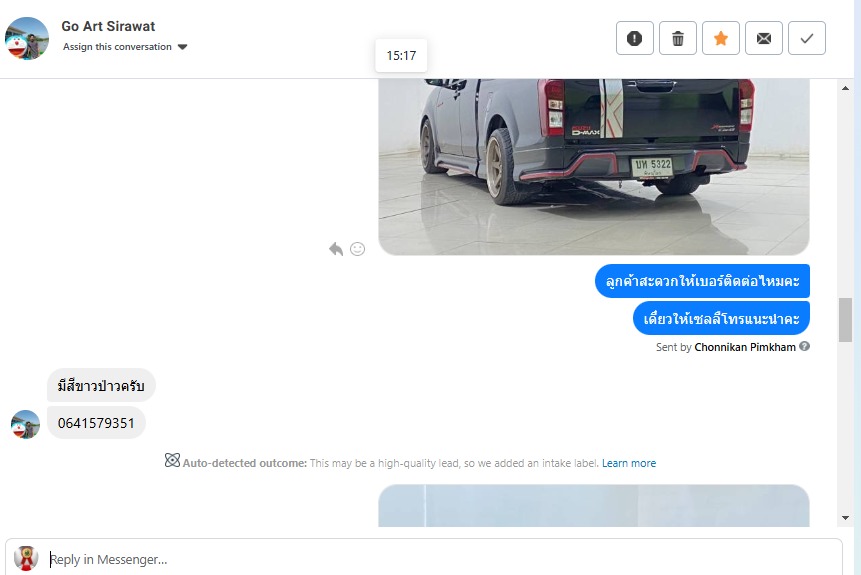Screen dimensions: 861x575
Task: Click the Go Art Sirawat name
Action: [x=108, y=26]
